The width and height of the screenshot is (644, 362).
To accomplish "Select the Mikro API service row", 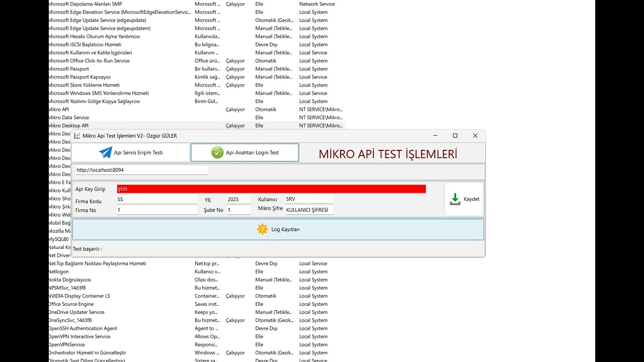I will click(197, 109).
